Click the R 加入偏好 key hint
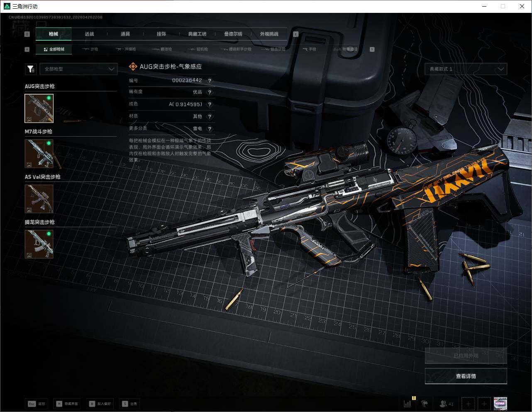Viewport: 532px width, 412px height. pyautogui.click(x=100, y=404)
